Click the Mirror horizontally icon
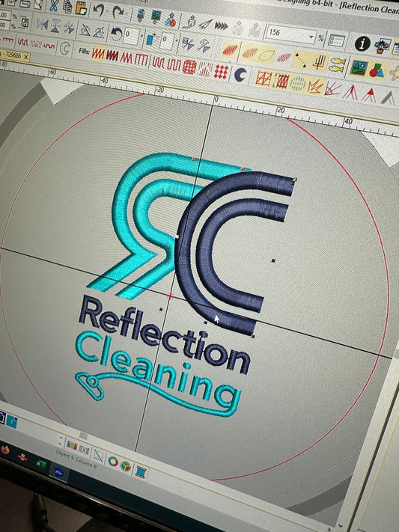 (x=43, y=24)
